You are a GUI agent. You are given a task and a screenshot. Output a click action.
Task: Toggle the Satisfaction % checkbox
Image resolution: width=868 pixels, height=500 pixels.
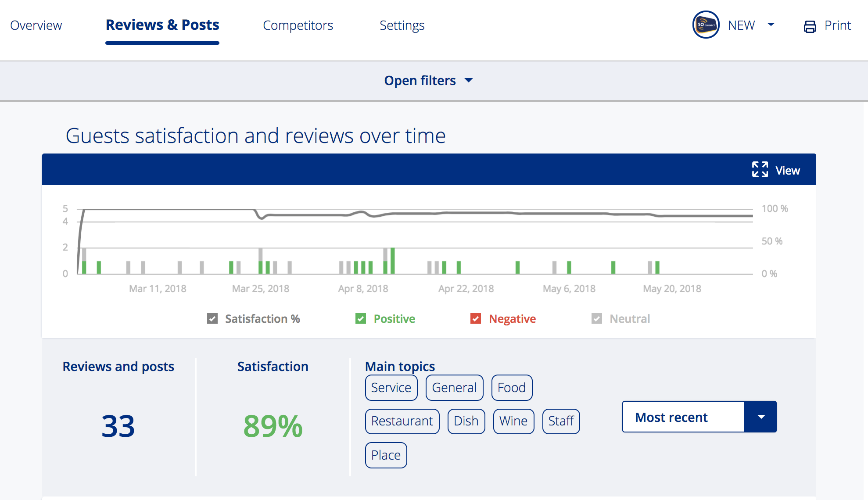click(x=212, y=318)
